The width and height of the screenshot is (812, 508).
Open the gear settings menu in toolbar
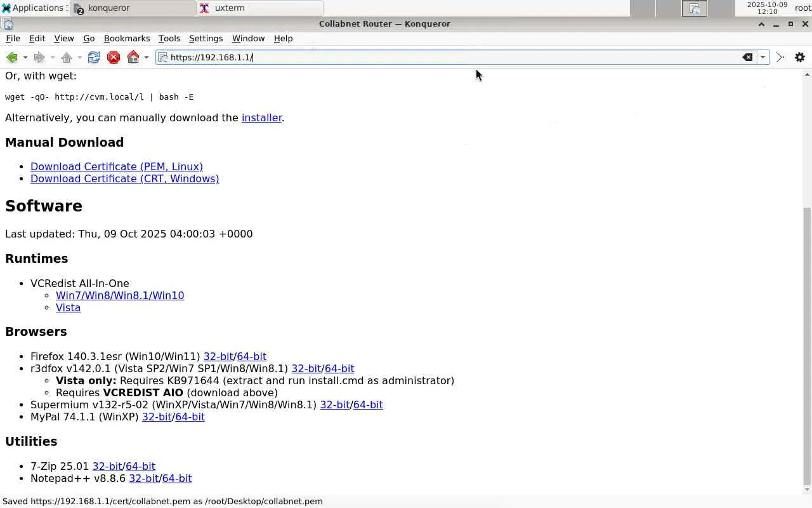coord(800,57)
